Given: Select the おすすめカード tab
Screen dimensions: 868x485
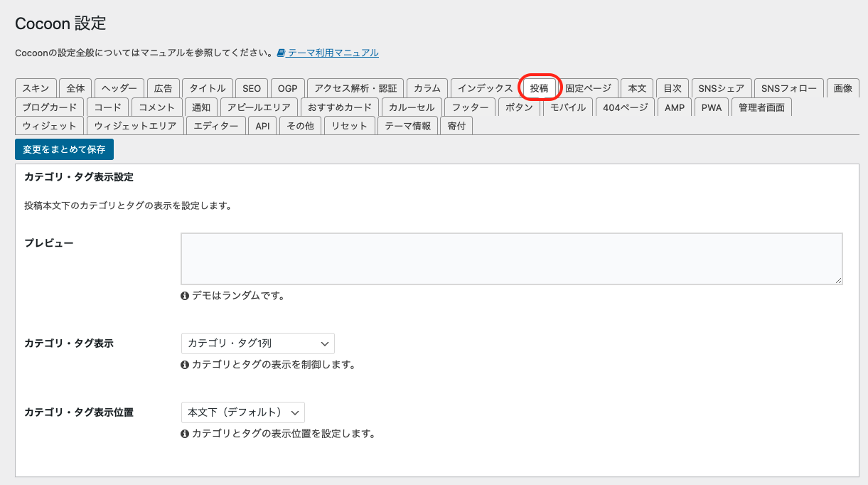Looking at the screenshot, I should tap(340, 107).
